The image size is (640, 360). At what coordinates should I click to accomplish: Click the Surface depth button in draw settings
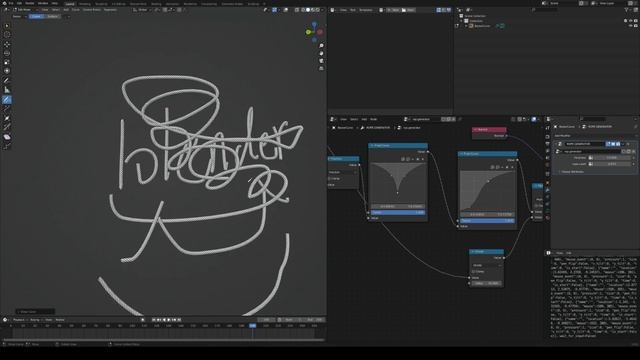tap(53, 16)
